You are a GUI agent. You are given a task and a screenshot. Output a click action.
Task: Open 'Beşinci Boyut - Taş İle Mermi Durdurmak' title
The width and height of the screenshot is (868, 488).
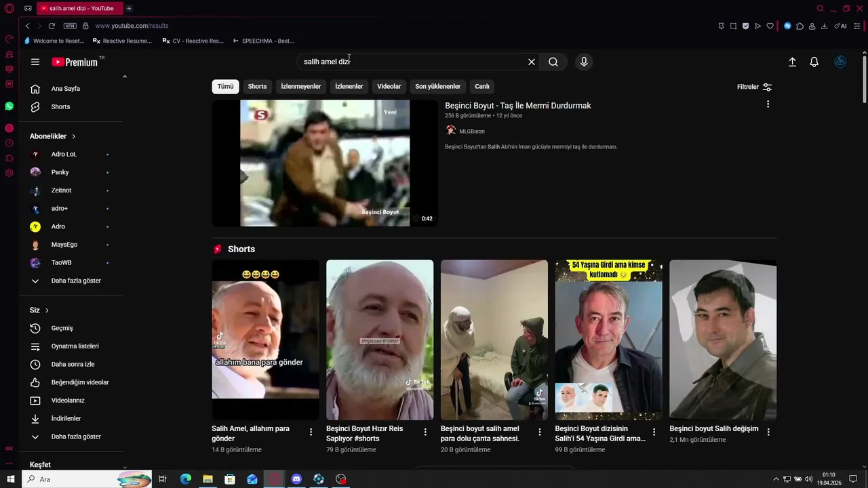click(x=518, y=106)
